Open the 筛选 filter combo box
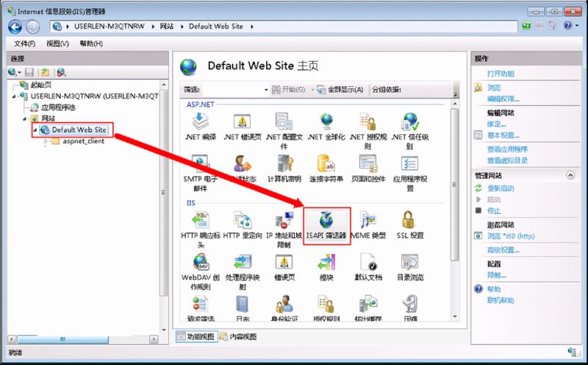588x365 pixels. click(x=235, y=90)
